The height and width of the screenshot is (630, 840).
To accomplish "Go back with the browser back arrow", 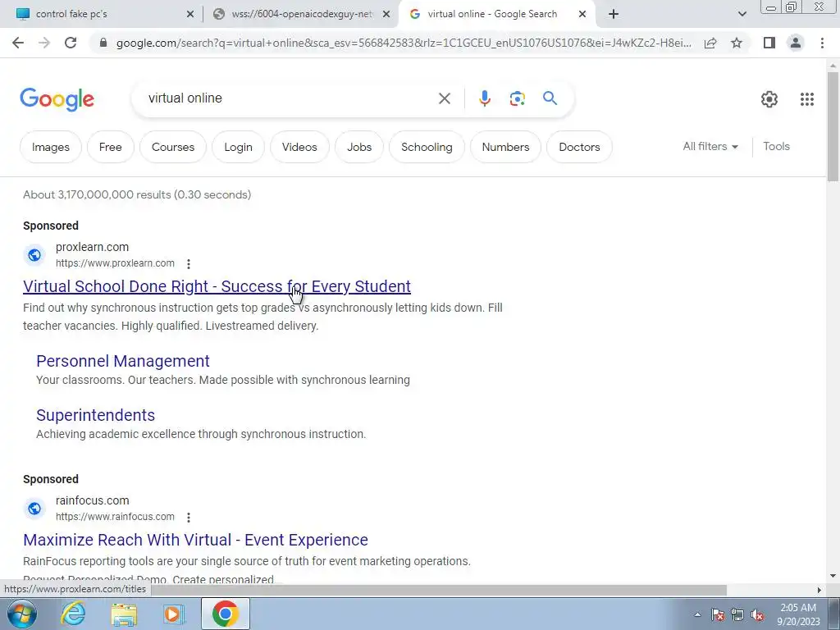I will pos(18,43).
